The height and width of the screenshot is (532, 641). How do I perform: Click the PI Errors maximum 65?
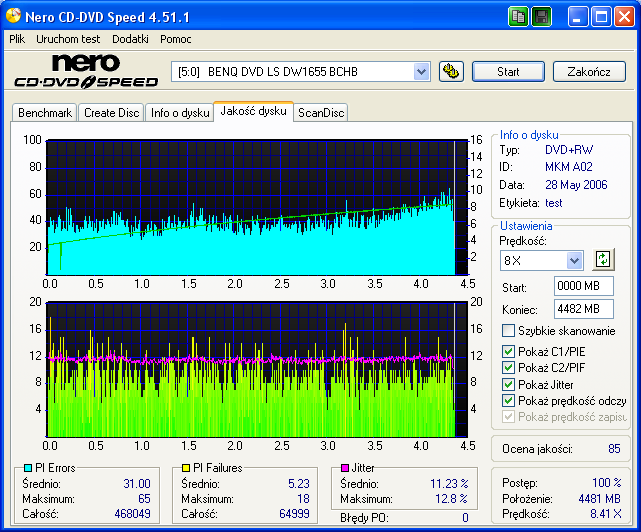click(144, 498)
